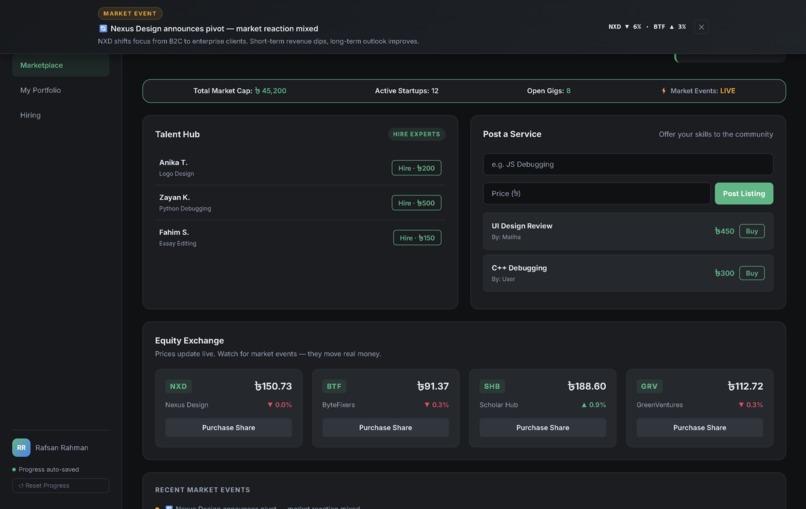
Task: Select the Anika T. talent name
Action: tap(173, 162)
